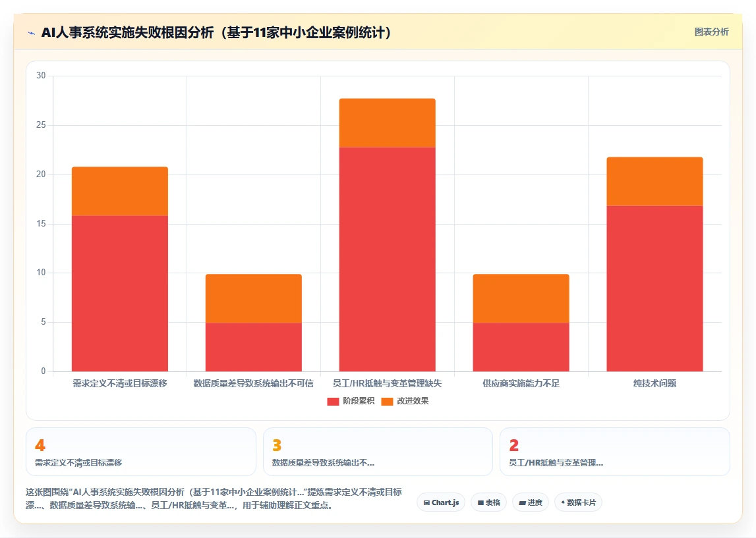Click the red bar segment for 纯技术问题

click(x=654, y=288)
